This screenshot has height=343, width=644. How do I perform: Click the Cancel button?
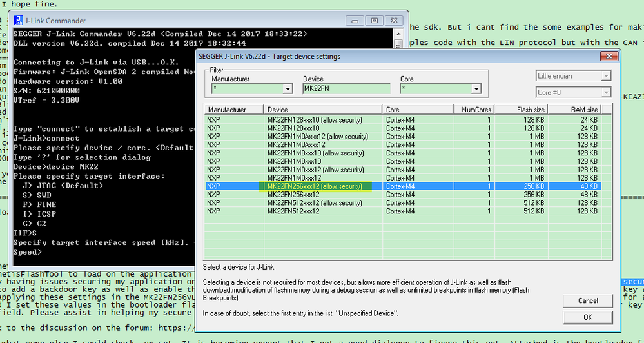[588, 300]
